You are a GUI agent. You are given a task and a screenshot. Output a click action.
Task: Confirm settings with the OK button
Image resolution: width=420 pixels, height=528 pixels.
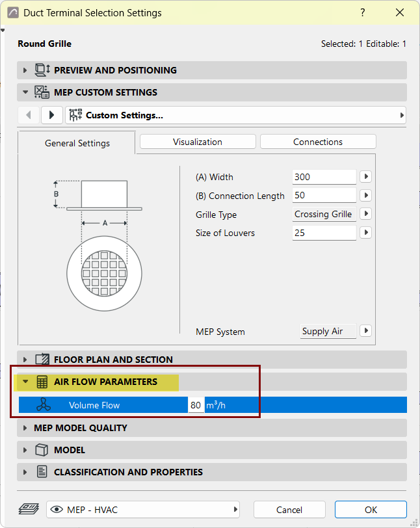pos(371,510)
